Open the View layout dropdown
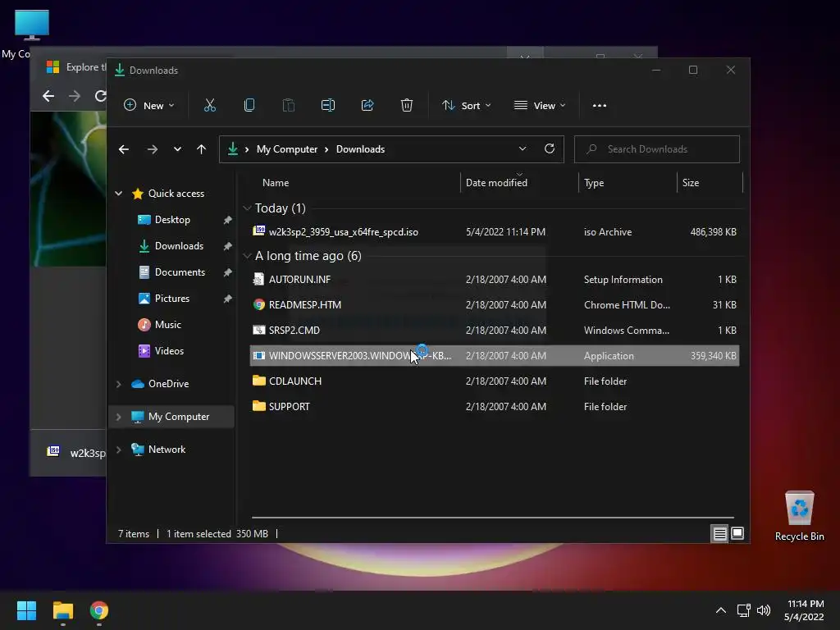Viewport: 840px width, 630px height. (540, 106)
